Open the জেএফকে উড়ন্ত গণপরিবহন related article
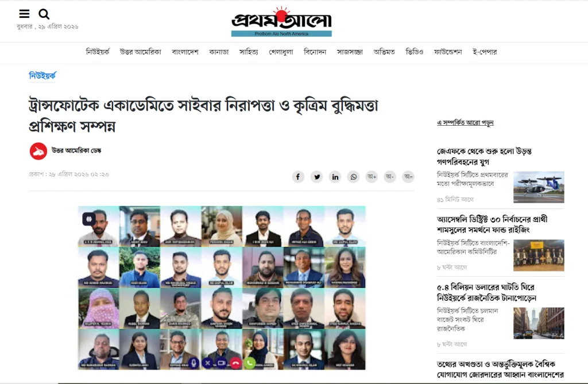Screen dimensions: 588x384 [x=484, y=156]
